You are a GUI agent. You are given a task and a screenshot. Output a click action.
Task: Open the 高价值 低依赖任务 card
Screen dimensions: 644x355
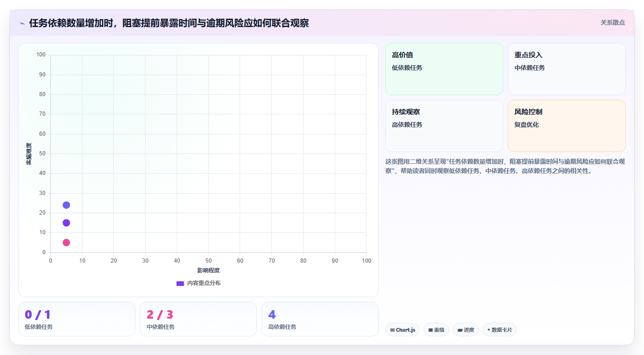(x=444, y=69)
